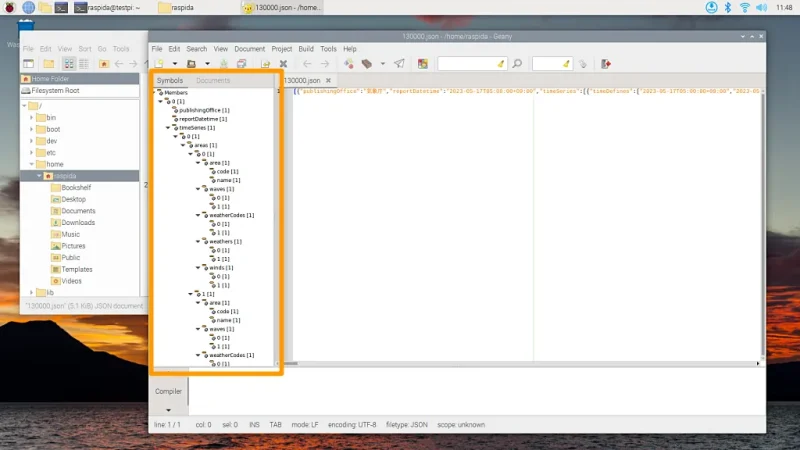
Task: Open the File menu in Geany
Action: click(x=157, y=49)
